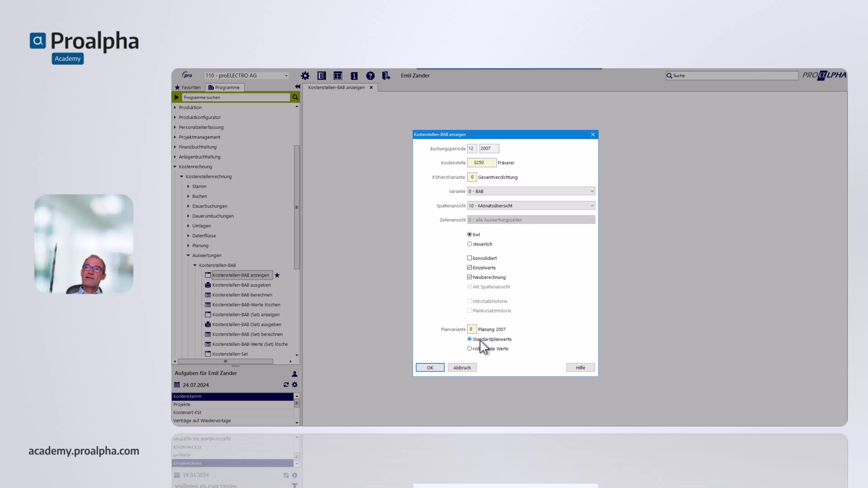Click the search magnifier beside Programme suchen
Screen dimensions: 868x488
point(295,97)
